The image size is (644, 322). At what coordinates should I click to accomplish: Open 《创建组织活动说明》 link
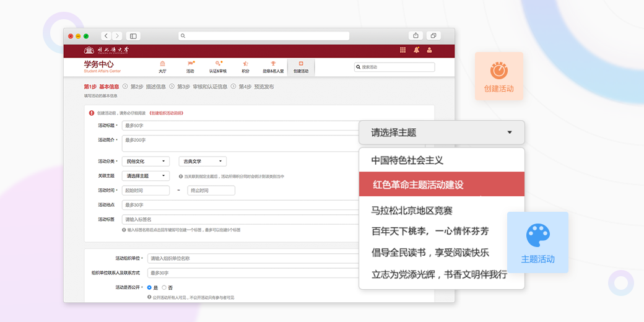pos(167,113)
